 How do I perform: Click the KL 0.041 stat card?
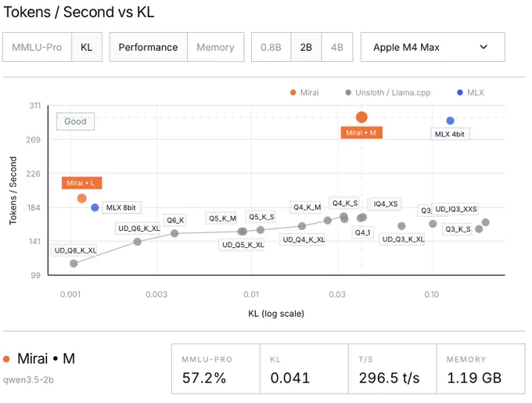click(x=304, y=369)
